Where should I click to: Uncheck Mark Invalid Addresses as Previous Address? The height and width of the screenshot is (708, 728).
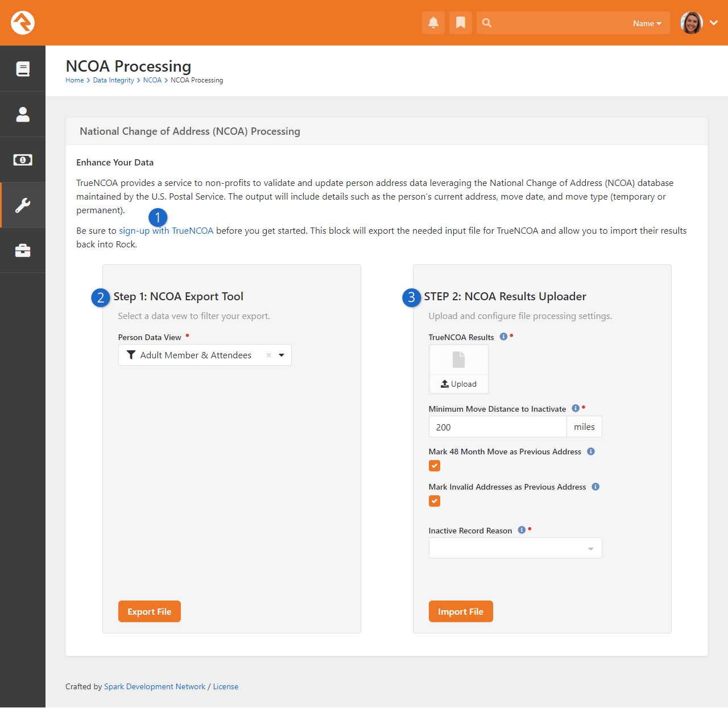coord(435,501)
